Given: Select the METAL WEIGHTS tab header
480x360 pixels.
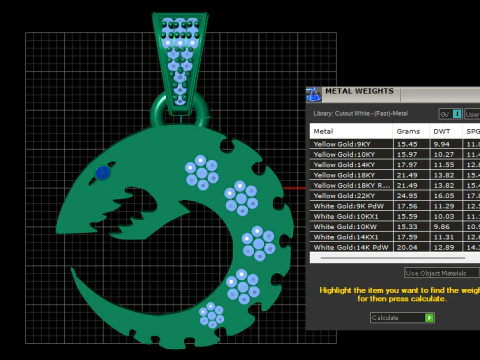Looking at the screenshot, I should coord(359,91).
